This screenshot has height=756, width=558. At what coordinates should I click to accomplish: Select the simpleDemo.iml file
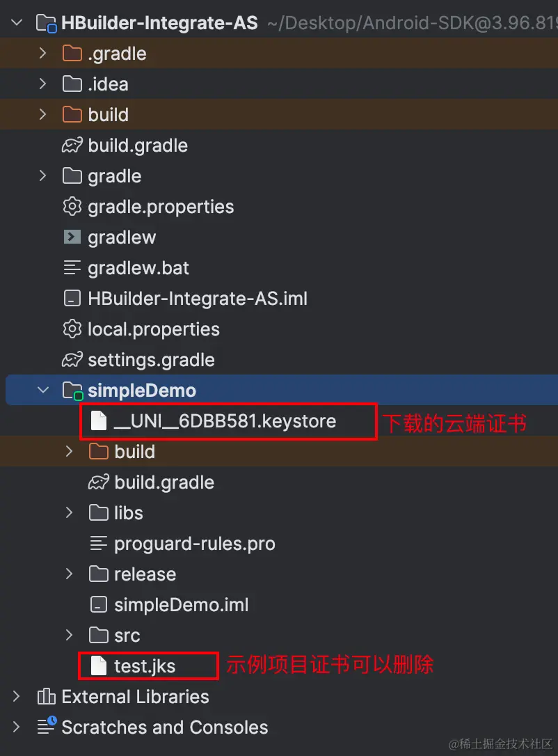point(181,605)
